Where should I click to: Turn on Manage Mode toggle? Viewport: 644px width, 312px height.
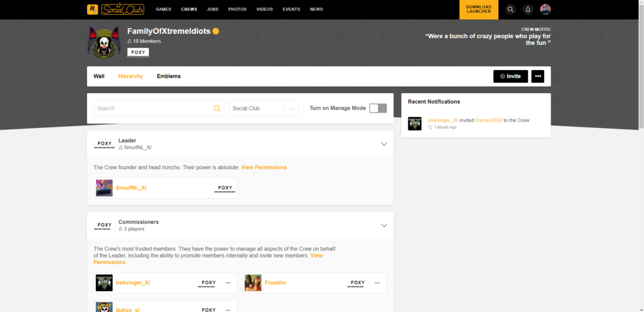378,108
